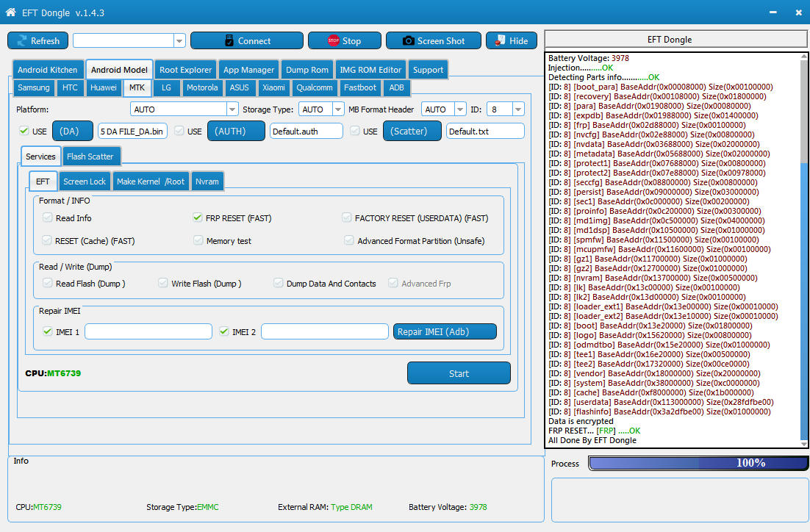Switch to Flash Scatter tab
The width and height of the screenshot is (810, 532).
(x=90, y=157)
